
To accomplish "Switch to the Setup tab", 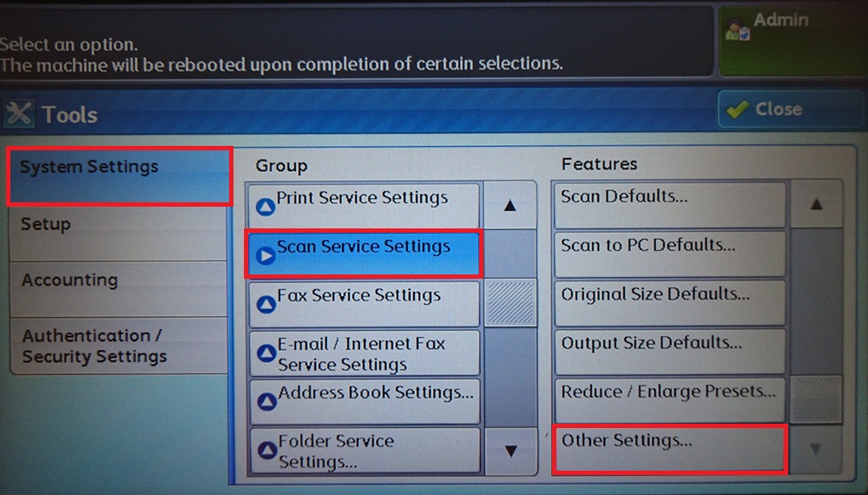I will (117, 233).
